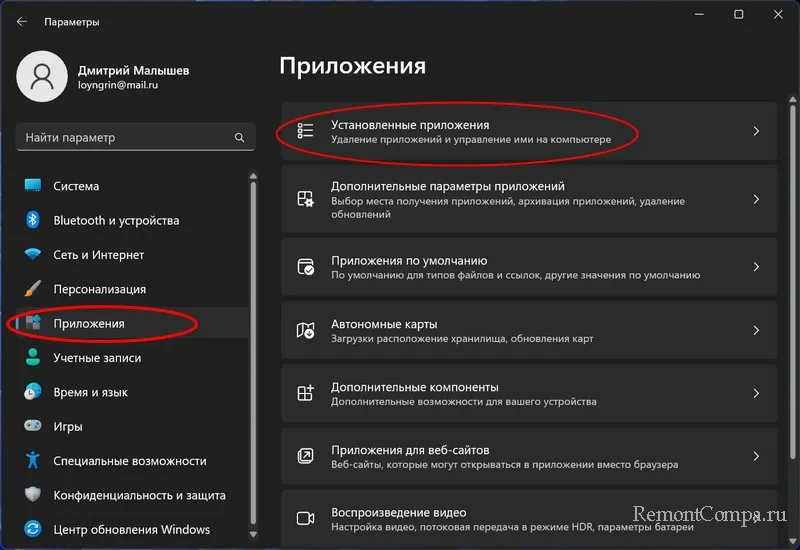800x550 pixels.
Task: Click the map icon of Автономные карты
Action: pyautogui.click(x=305, y=330)
